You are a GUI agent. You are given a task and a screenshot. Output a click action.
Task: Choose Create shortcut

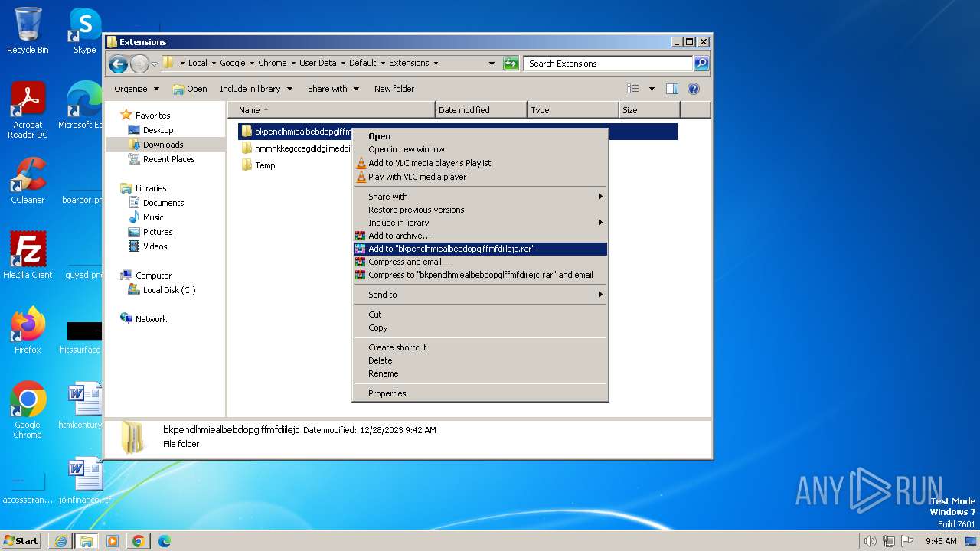click(480, 347)
